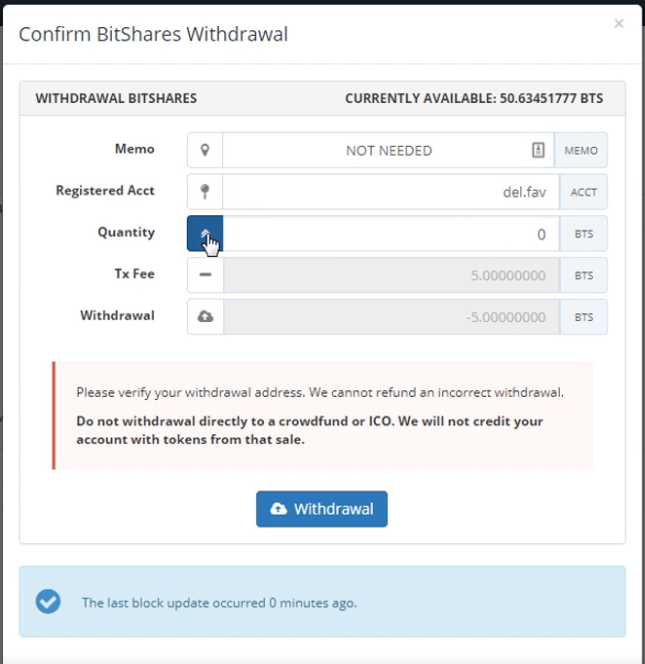The image size is (645, 664).
Task: Click the address book icon in Memo field
Action: pos(538,150)
